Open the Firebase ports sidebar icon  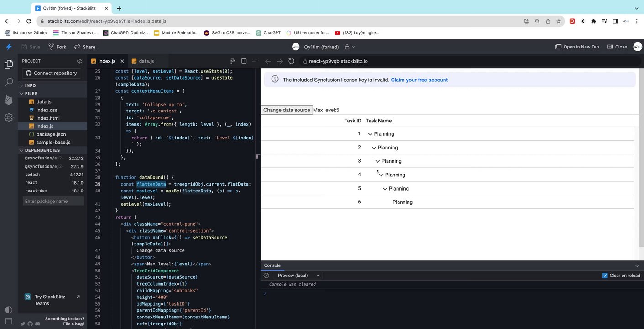tap(9, 100)
